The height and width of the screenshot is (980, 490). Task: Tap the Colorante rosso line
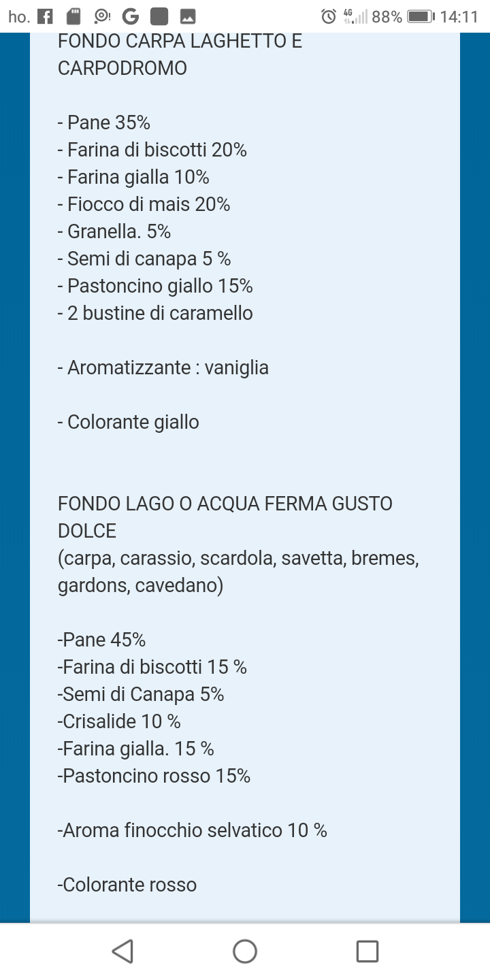127,885
